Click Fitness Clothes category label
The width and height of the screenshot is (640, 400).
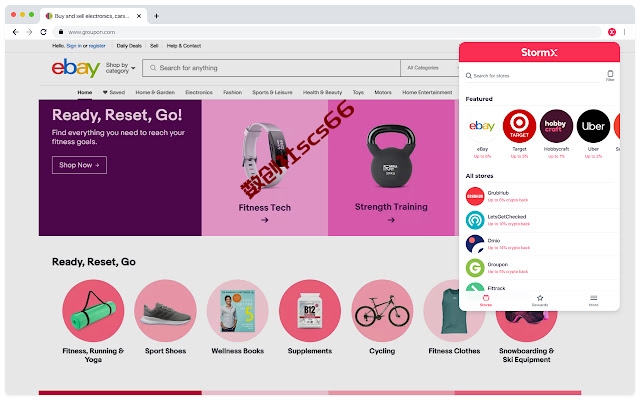point(454,351)
